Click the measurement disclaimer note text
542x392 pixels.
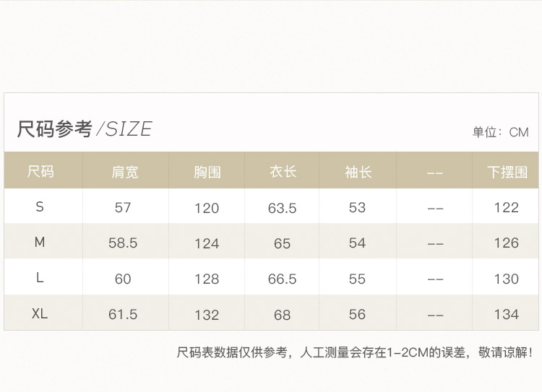pyautogui.click(x=355, y=352)
